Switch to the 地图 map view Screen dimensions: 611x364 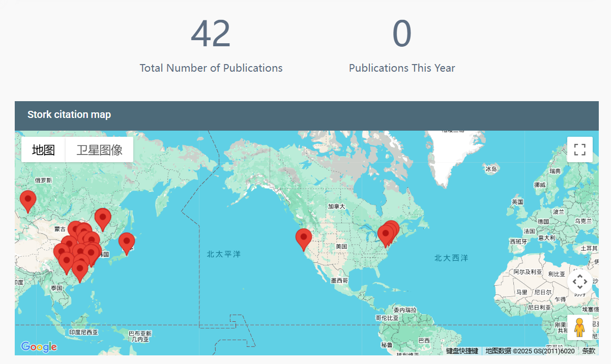[43, 150]
